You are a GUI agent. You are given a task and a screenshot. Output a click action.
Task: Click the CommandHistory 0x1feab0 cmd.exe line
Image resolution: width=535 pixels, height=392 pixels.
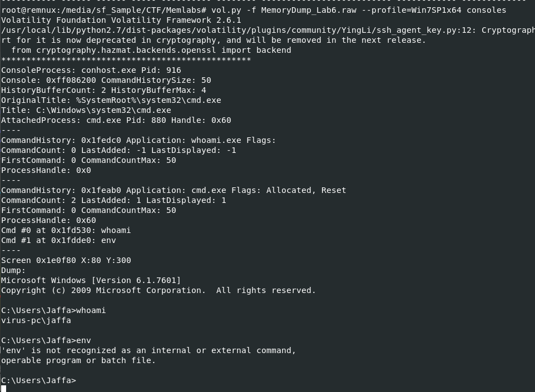(x=174, y=190)
